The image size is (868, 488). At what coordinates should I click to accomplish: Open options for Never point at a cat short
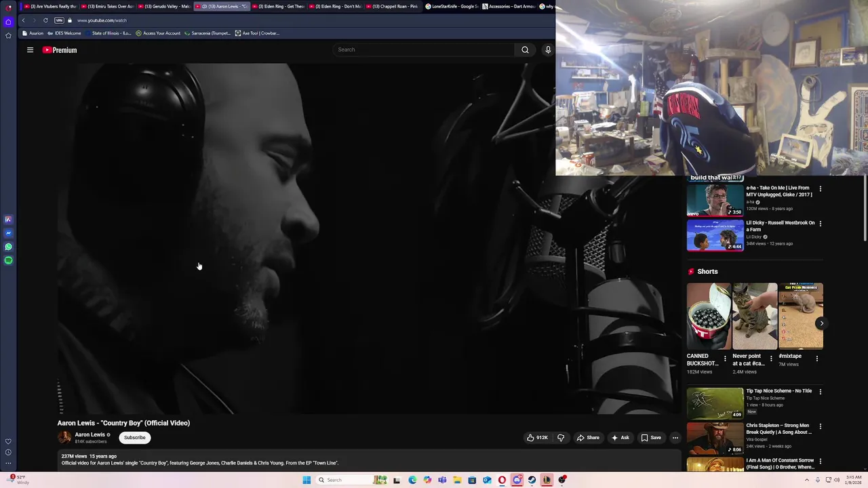click(x=771, y=359)
